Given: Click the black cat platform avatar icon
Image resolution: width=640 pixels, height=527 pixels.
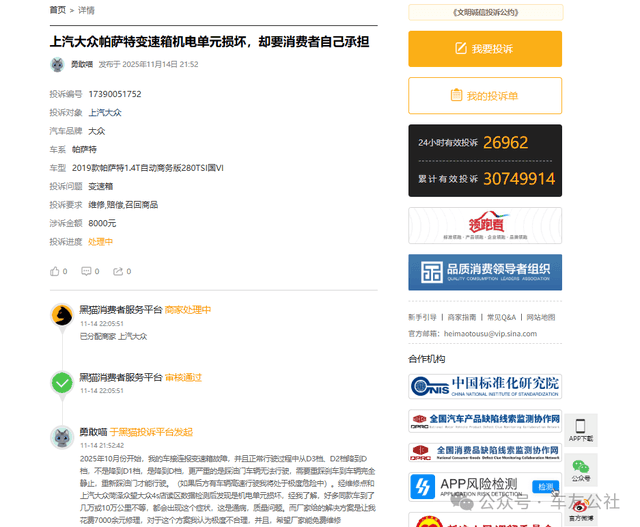Looking at the screenshot, I should (x=62, y=316).
